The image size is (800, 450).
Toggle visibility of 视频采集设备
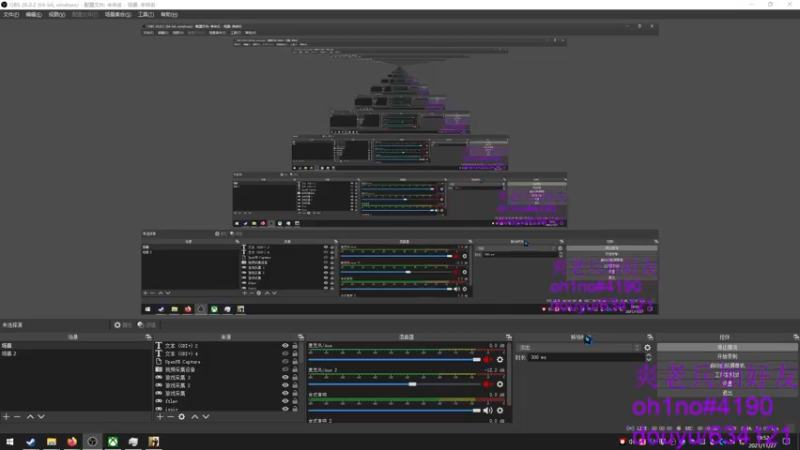point(285,369)
